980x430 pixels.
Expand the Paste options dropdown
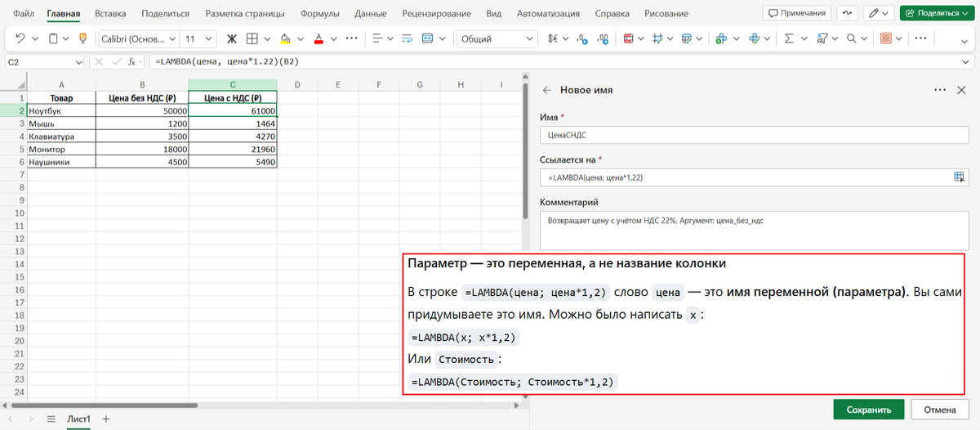click(x=67, y=38)
